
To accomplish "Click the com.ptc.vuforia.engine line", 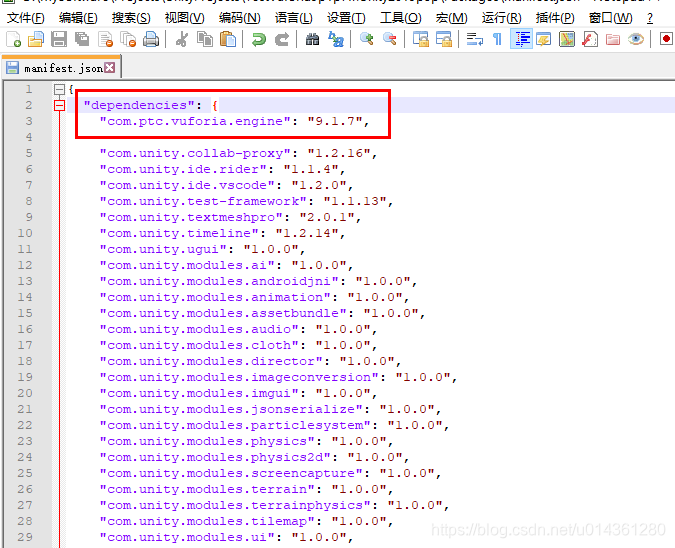I will pos(234,121).
